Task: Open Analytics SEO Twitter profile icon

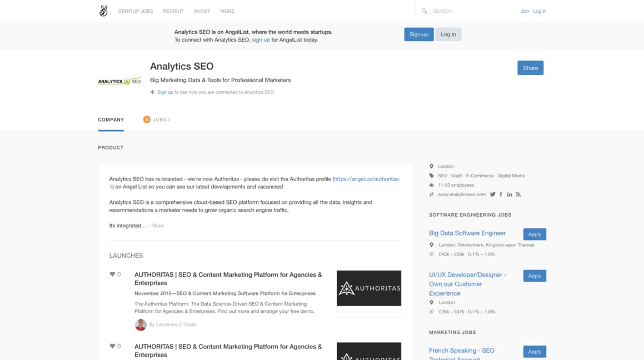Action: 492,194
